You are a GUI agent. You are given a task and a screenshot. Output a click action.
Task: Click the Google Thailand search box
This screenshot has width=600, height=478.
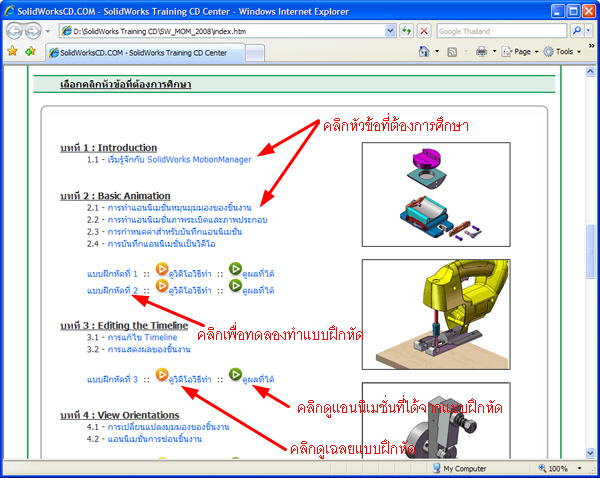[x=501, y=31]
